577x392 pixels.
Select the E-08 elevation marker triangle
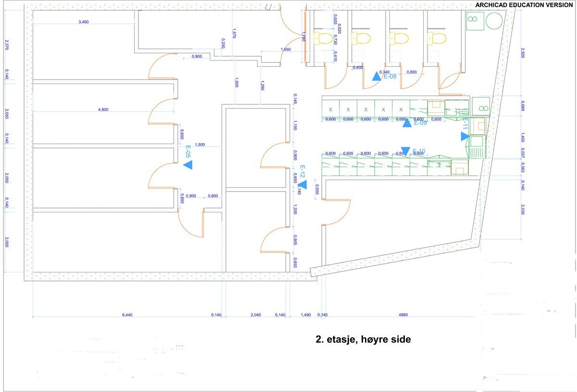(x=376, y=76)
